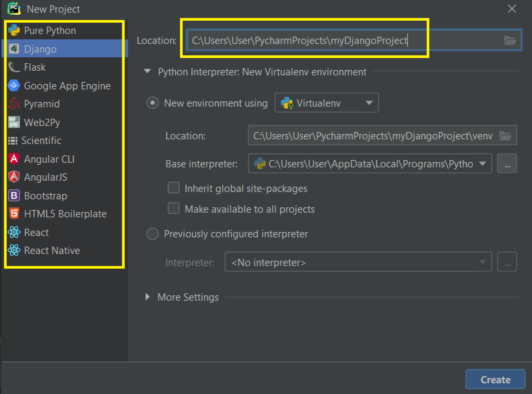Screen dimensions: 532x394
Task: Click the React list entry text
Action: pyautogui.click(x=36, y=232)
